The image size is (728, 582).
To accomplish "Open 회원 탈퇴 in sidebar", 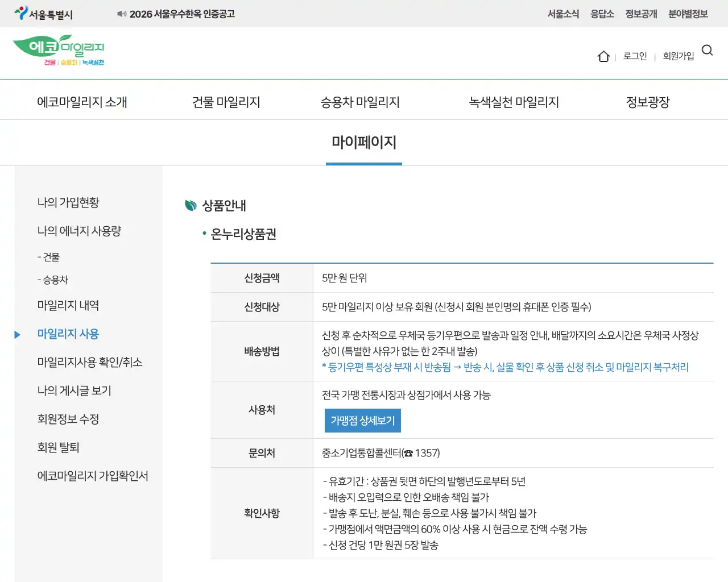I will (x=59, y=447).
